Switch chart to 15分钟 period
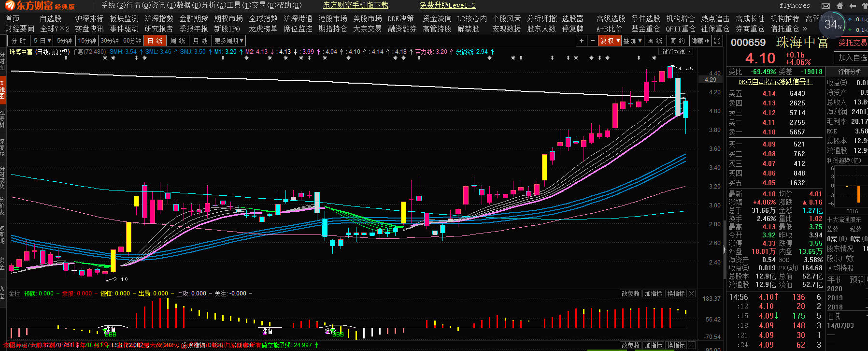This screenshot has width=868, height=351. (x=87, y=41)
